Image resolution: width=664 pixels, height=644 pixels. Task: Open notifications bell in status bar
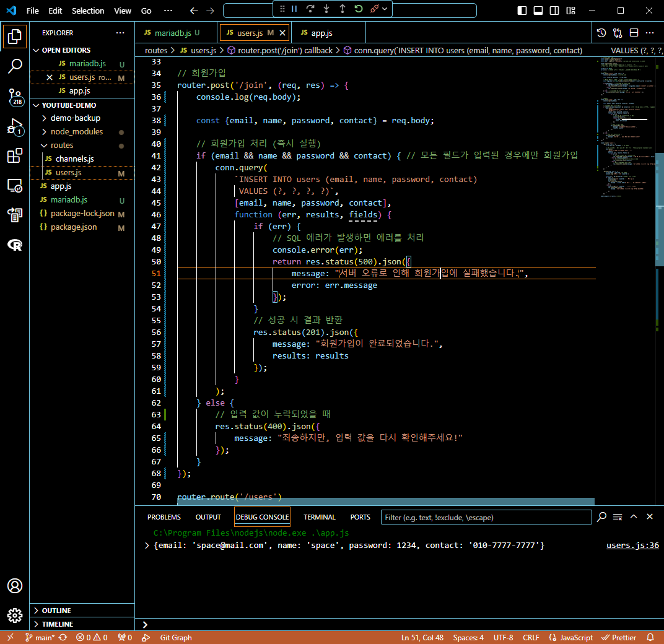click(650, 638)
